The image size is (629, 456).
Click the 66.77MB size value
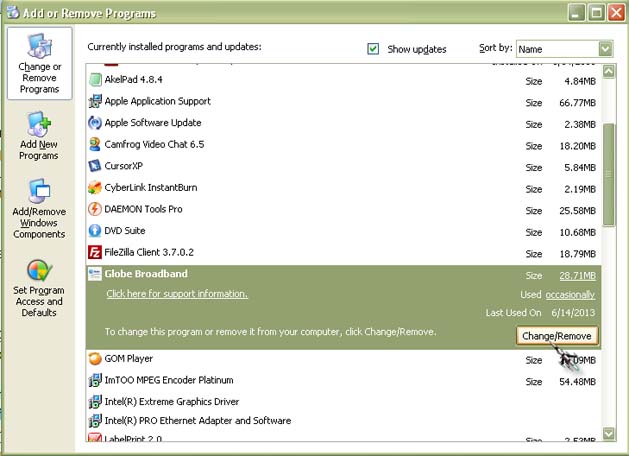[x=578, y=103]
